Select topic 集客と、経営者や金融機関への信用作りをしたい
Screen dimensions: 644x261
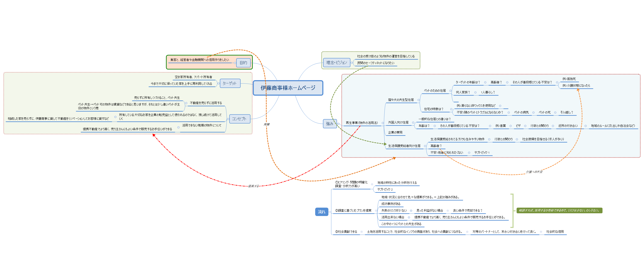(x=200, y=60)
